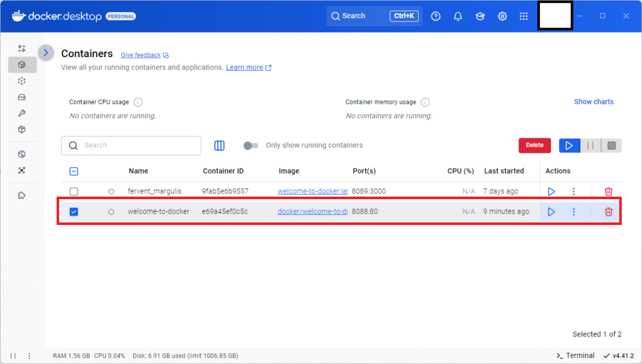Screen dimensions: 642x364
Task: Click toolbar stop button
Action: (611, 145)
